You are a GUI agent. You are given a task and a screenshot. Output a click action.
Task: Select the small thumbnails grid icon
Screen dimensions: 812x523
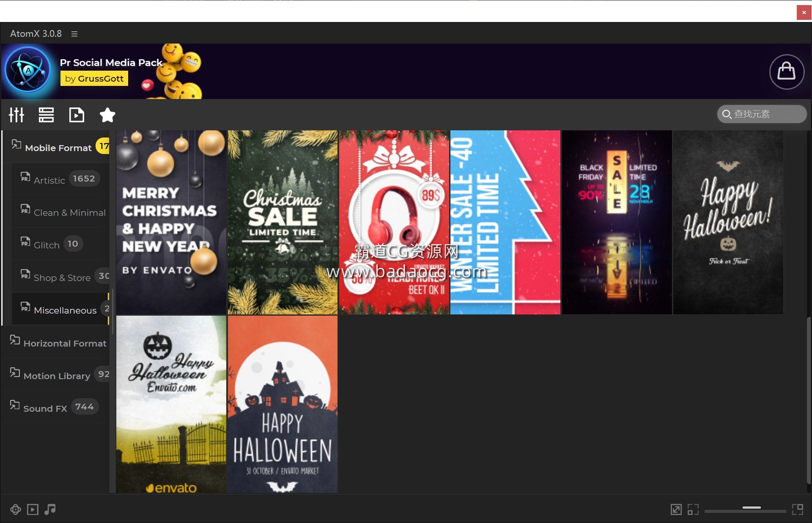[x=693, y=509]
